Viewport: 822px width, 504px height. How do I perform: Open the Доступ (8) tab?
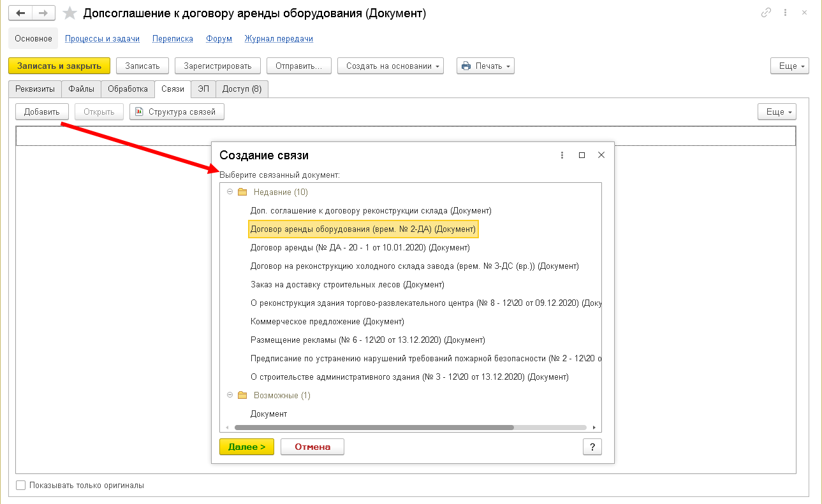(x=242, y=89)
